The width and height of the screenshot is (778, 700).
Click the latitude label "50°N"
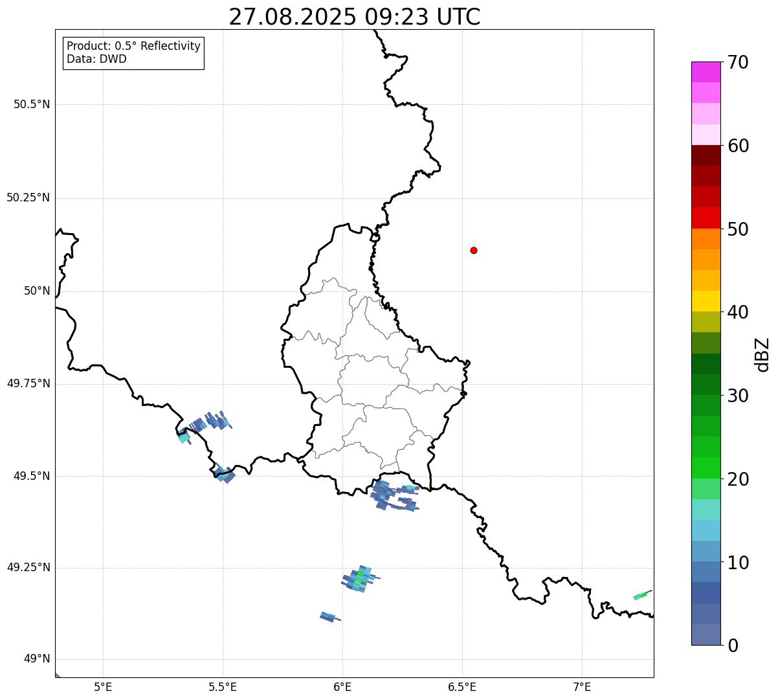tap(37, 291)
